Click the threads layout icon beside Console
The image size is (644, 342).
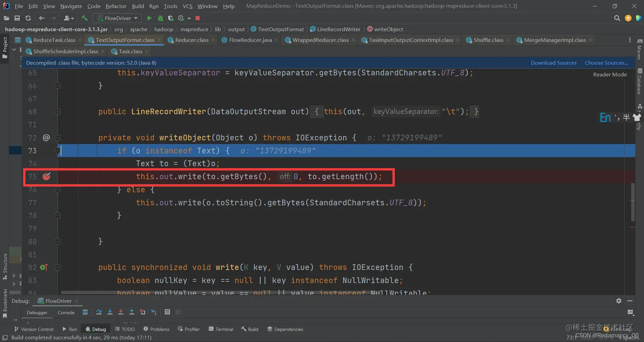(x=85, y=312)
